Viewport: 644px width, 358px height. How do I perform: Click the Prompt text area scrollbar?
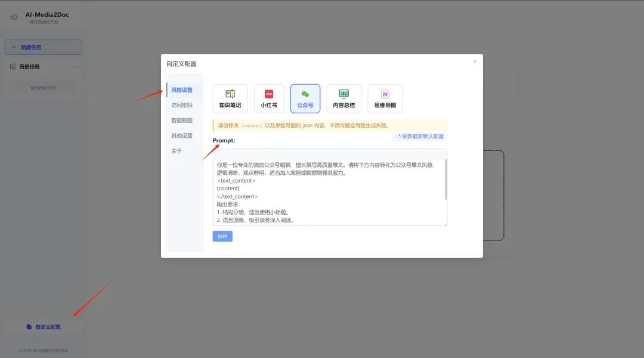[445, 179]
